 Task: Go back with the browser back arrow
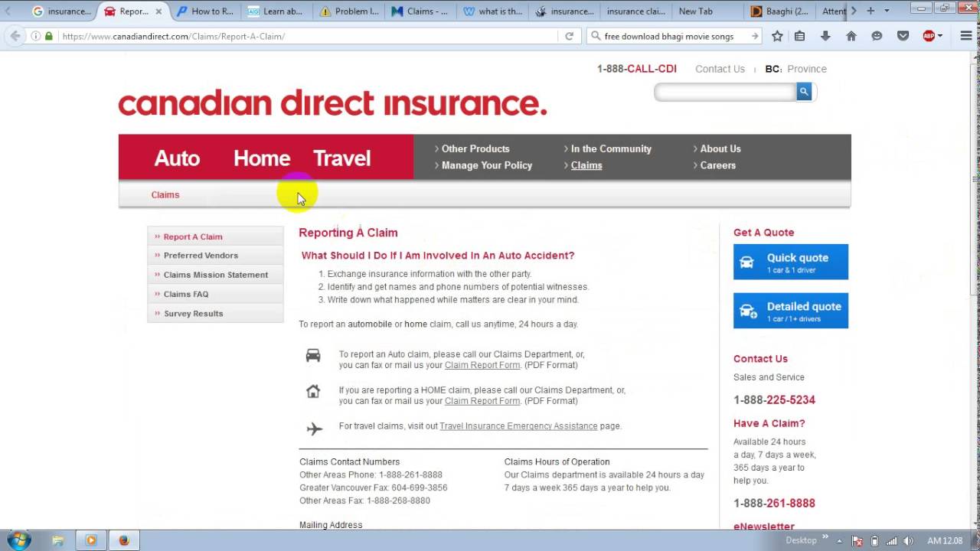point(15,36)
